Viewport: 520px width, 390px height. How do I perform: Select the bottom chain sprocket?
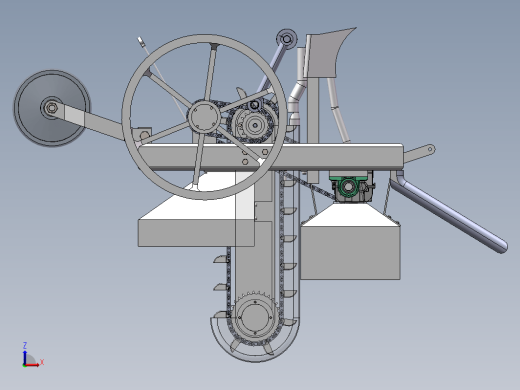[x=255, y=317]
